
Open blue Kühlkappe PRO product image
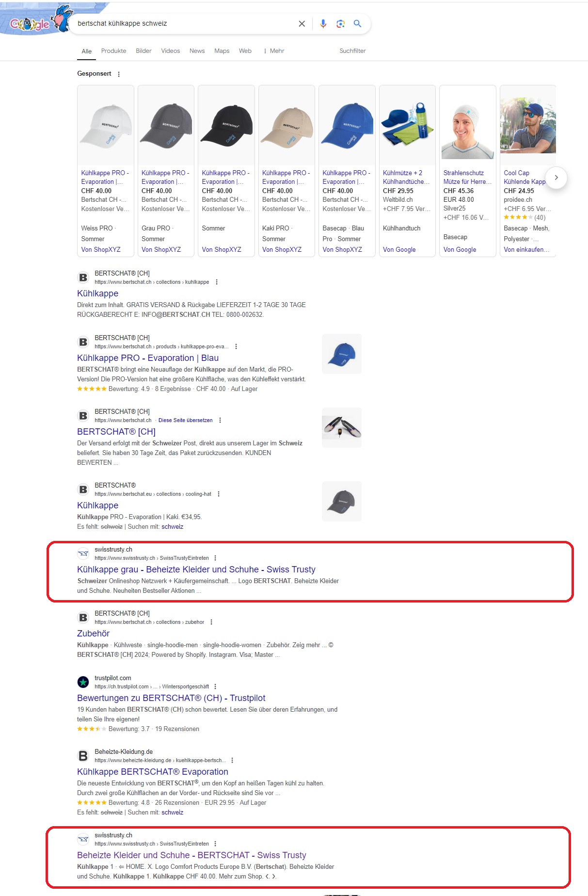click(347, 125)
